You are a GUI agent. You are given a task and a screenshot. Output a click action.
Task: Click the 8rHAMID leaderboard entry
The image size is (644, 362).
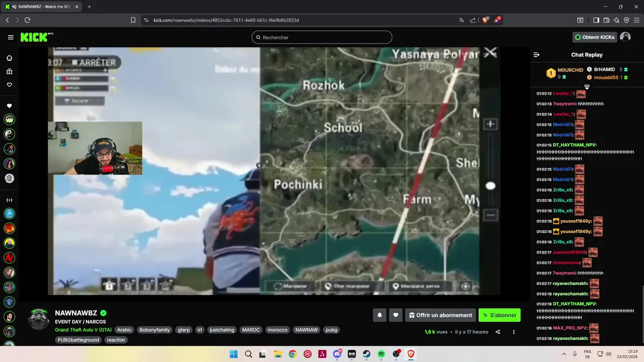point(604,69)
